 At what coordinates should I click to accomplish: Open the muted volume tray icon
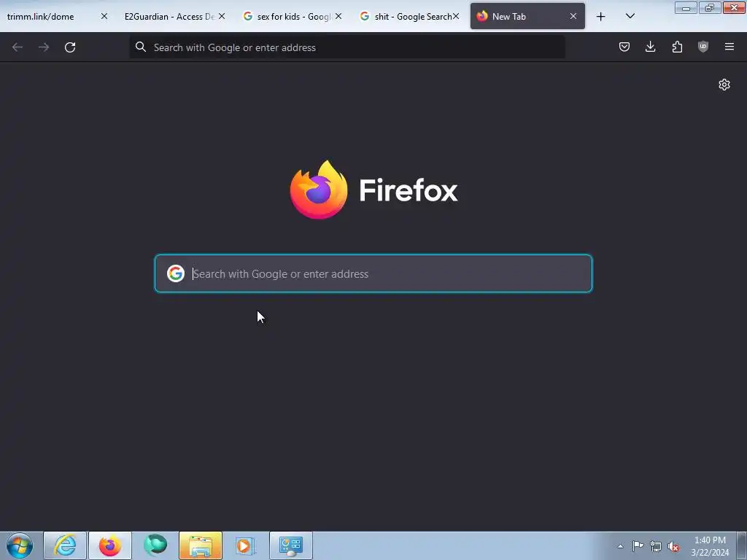(673, 547)
